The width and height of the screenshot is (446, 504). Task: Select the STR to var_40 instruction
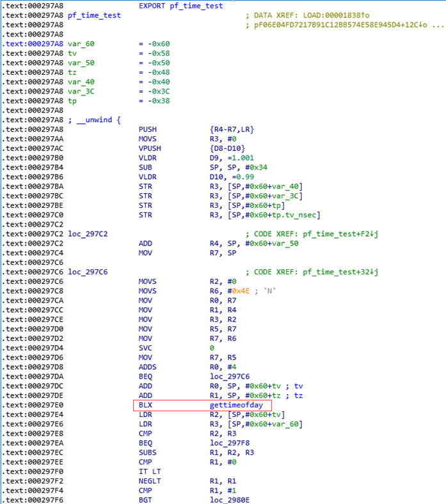point(221,186)
